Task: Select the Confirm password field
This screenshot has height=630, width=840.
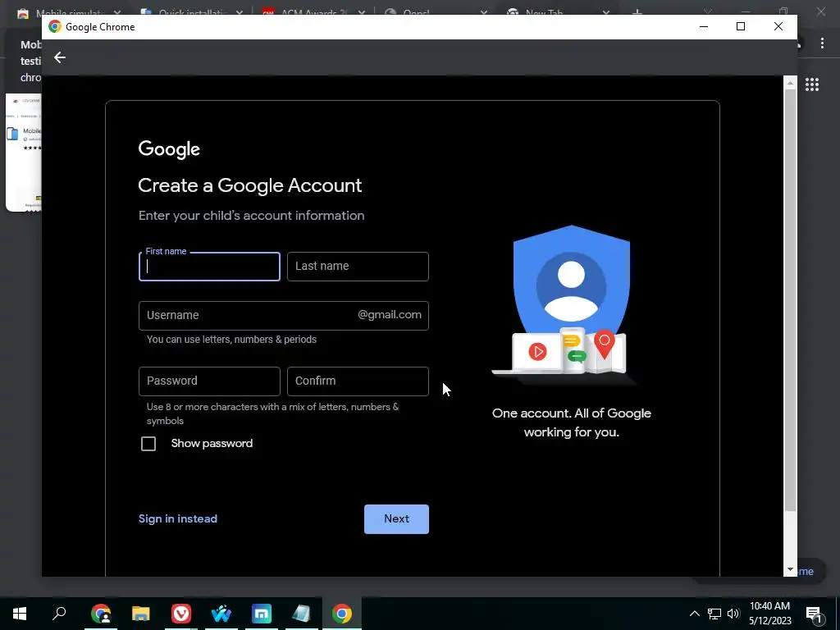Action: coord(358,381)
